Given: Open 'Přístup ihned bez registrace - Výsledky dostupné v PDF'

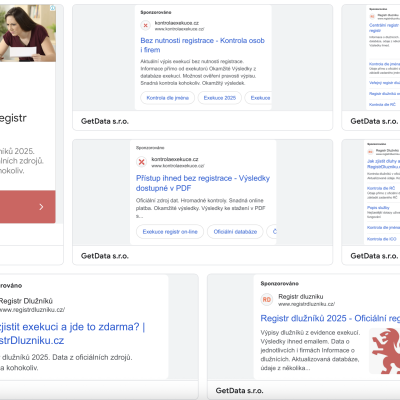Looking at the screenshot, I should coord(203,183).
